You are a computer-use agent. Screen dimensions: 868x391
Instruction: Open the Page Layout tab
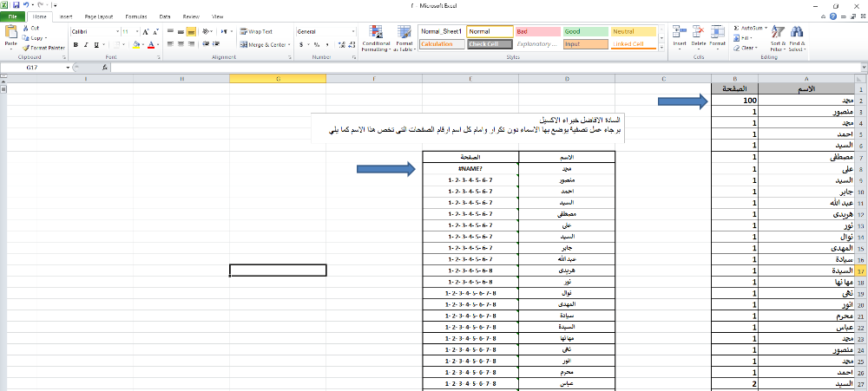pos(99,16)
